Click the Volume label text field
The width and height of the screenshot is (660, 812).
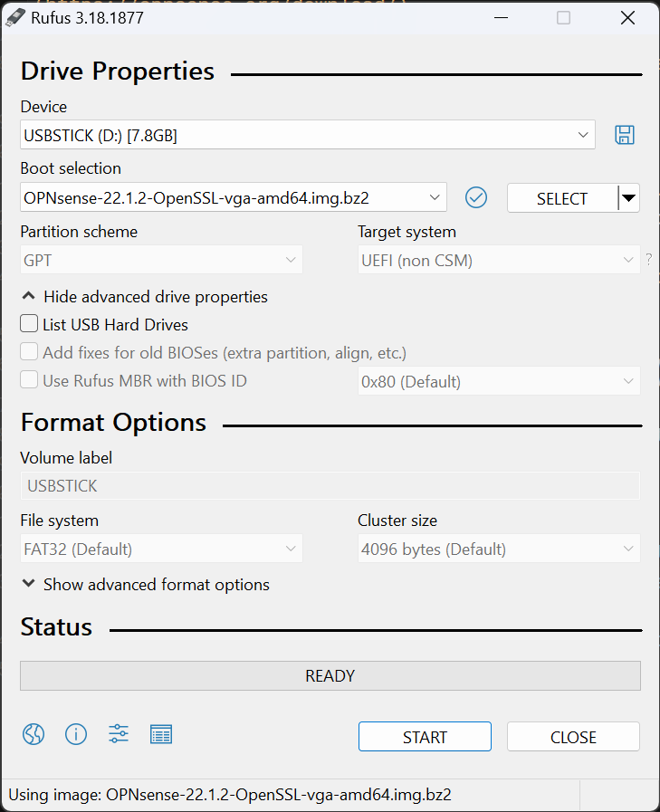click(330, 486)
